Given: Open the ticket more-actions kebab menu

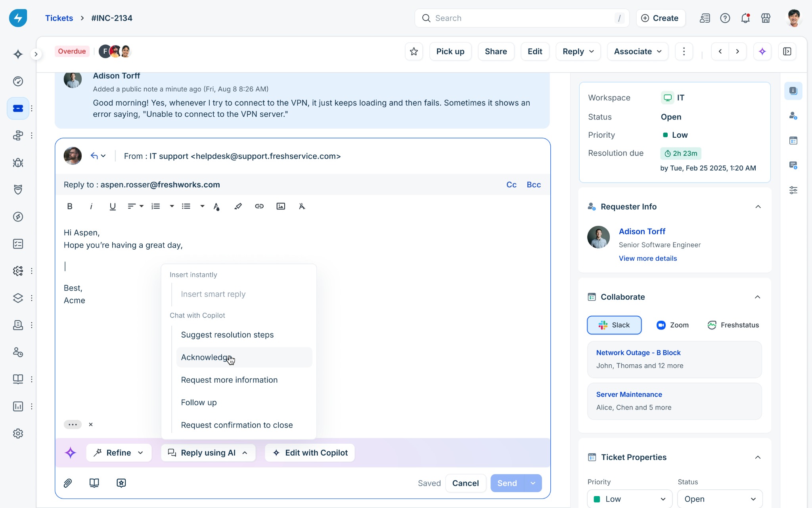Looking at the screenshot, I should click(684, 52).
